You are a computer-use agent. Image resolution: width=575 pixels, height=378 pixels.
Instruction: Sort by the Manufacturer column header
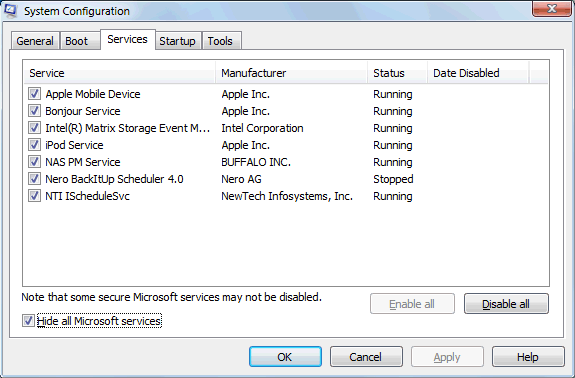292,73
